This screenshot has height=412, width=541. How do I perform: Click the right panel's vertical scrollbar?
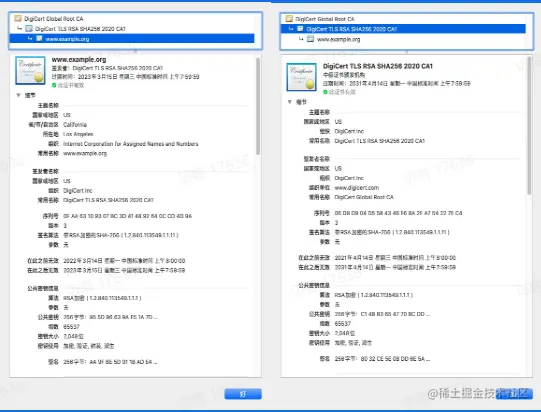[x=529, y=126]
